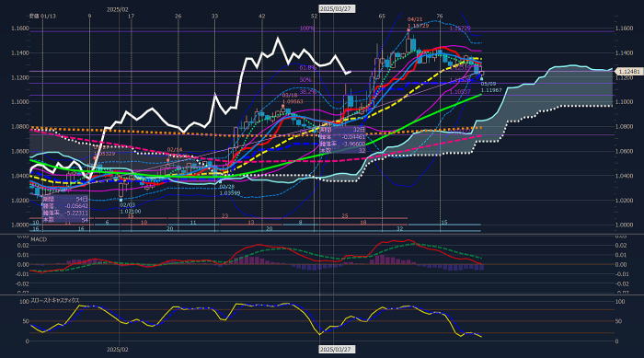Screen dimensions: 644x358
Task: Click 1.0000 on the right price axis
Action: pyautogui.click(x=624, y=225)
